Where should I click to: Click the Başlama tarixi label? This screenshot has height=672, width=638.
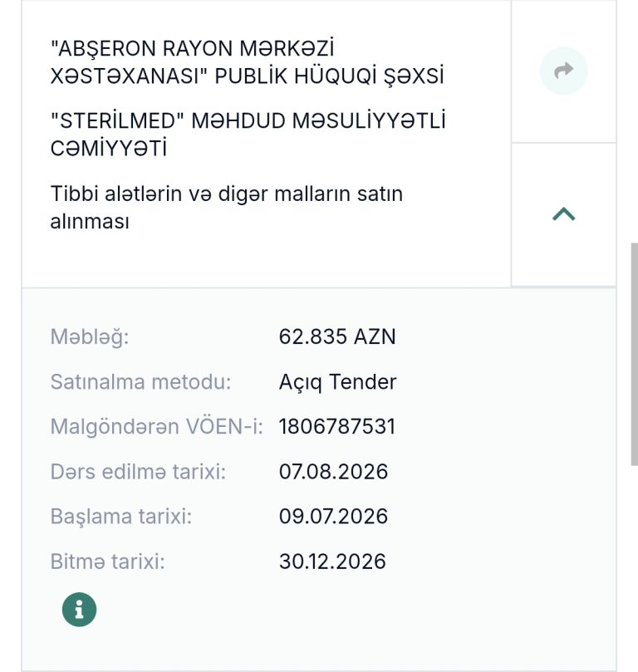pos(121,516)
